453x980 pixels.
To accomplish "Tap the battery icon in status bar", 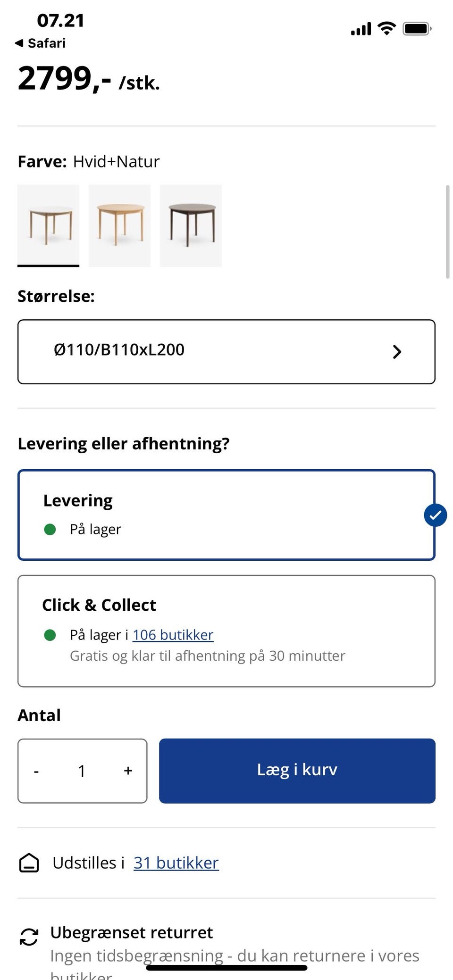I will click(417, 29).
